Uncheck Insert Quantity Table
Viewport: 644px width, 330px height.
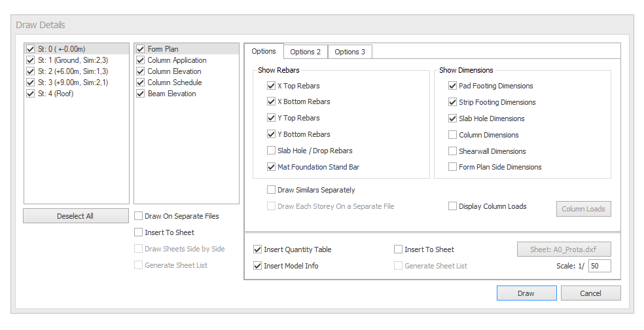tap(257, 249)
